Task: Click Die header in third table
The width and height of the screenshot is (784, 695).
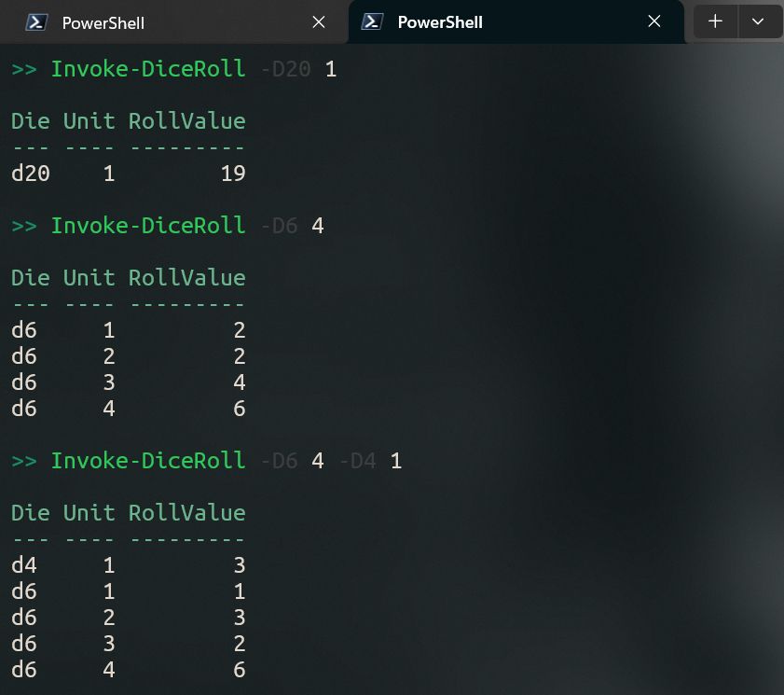Action: [31, 513]
